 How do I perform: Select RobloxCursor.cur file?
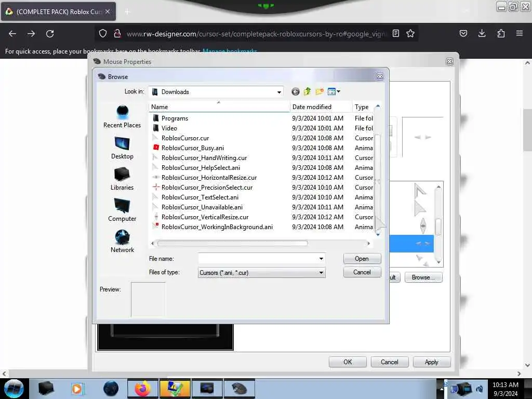coord(185,138)
